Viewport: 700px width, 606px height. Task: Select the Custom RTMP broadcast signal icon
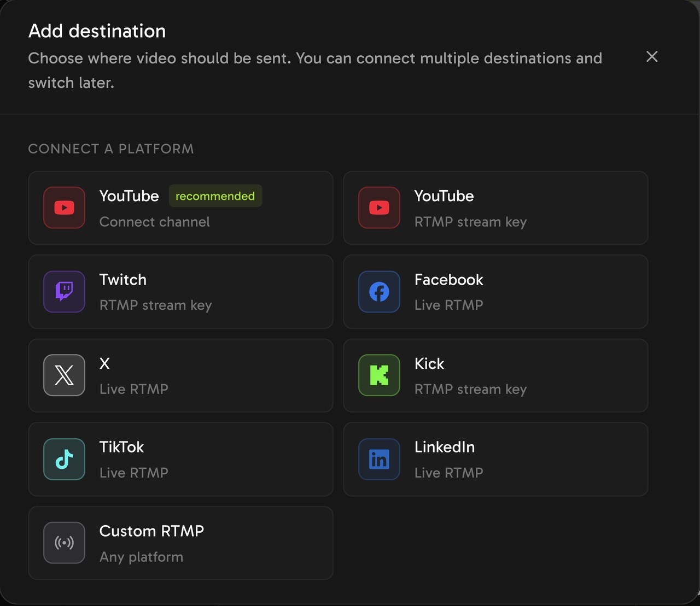pos(65,543)
